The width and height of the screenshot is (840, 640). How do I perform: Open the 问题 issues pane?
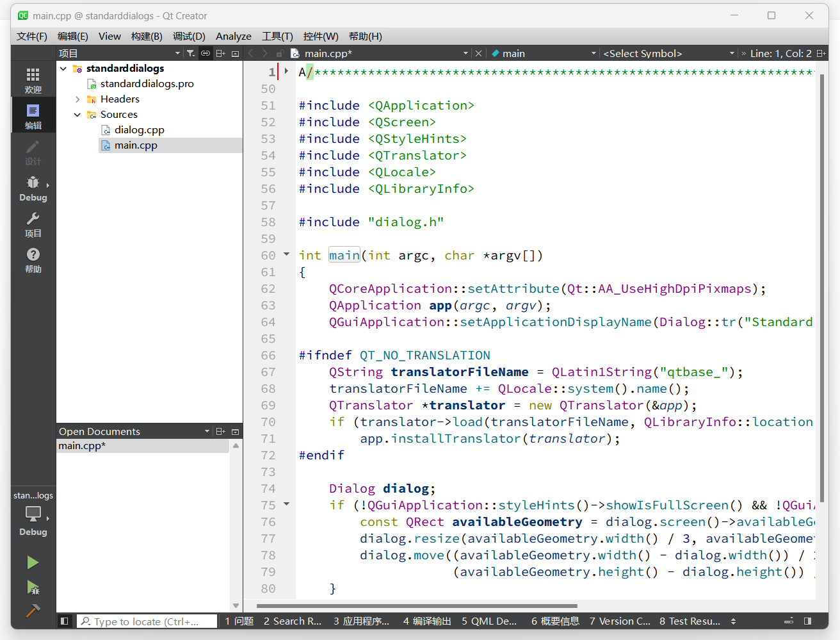239,621
